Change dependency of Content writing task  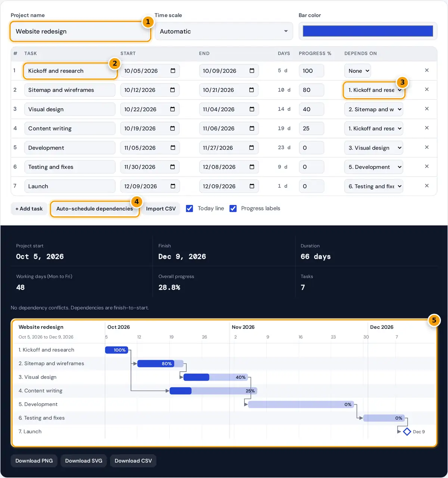(374, 128)
